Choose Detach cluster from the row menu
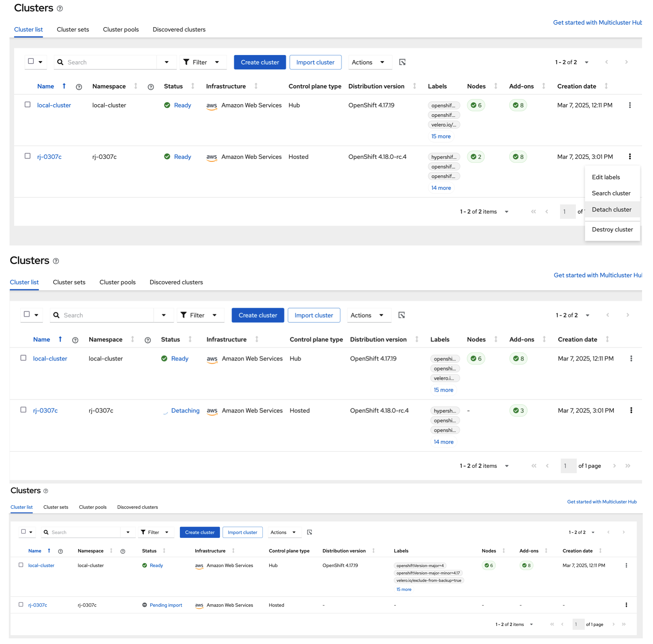The image size is (653, 644). pyautogui.click(x=611, y=209)
